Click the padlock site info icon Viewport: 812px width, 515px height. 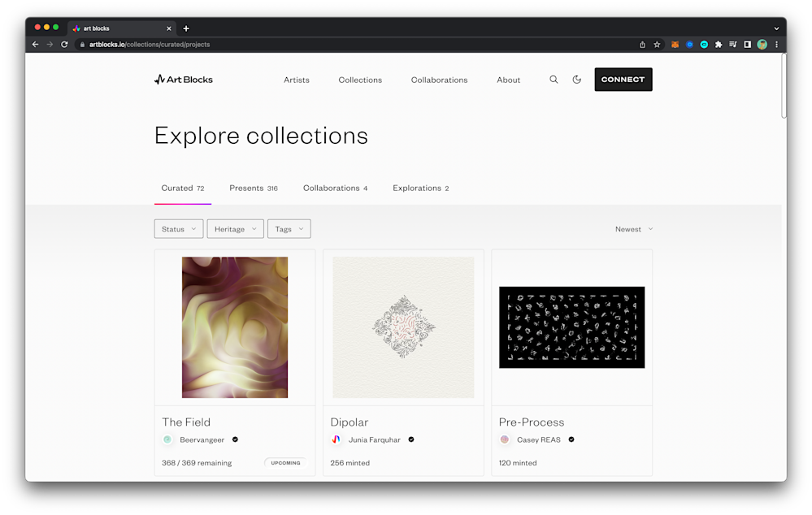[x=82, y=45]
